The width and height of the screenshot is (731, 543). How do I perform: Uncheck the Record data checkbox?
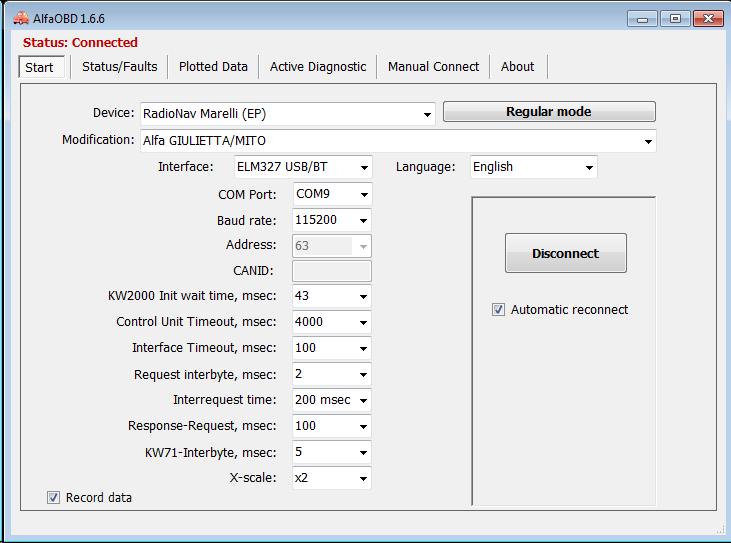coord(53,497)
